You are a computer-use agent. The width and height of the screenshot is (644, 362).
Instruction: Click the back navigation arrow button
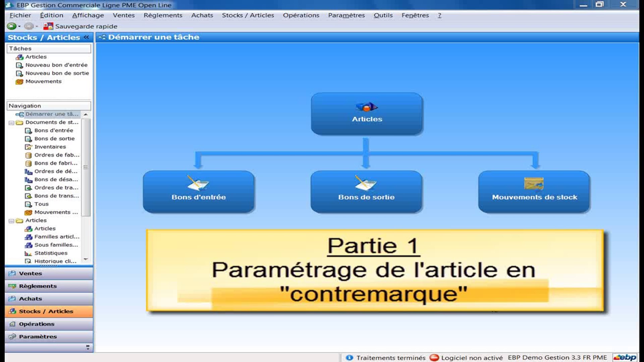click(x=12, y=26)
